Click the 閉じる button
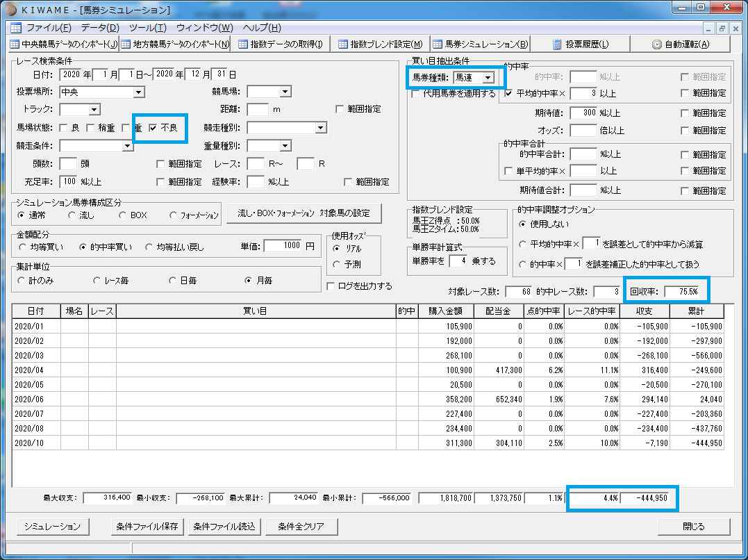 pyautogui.click(x=694, y=527)
